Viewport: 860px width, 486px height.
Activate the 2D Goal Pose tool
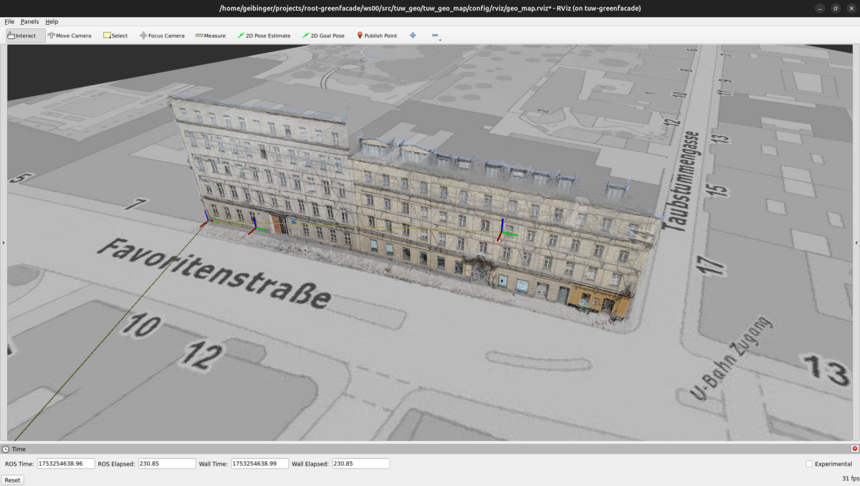(x=324, y=36)
